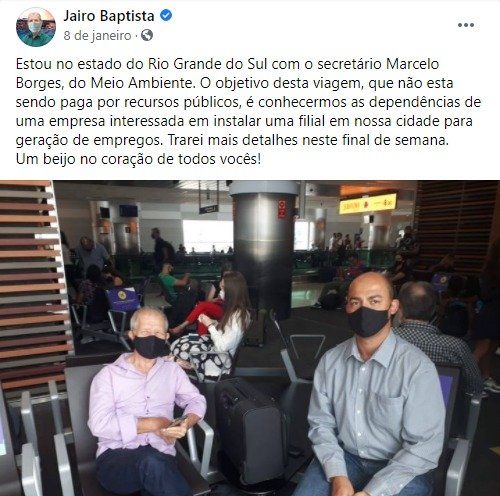Click the post text mentioning Marcelo Borges
500x496 pixels.
[248, 112]
